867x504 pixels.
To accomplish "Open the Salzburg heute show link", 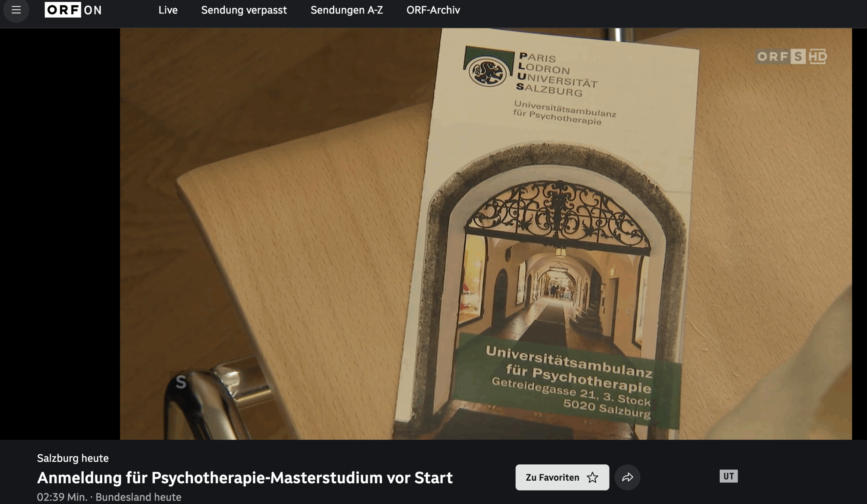I will click(x=72, y=458).
